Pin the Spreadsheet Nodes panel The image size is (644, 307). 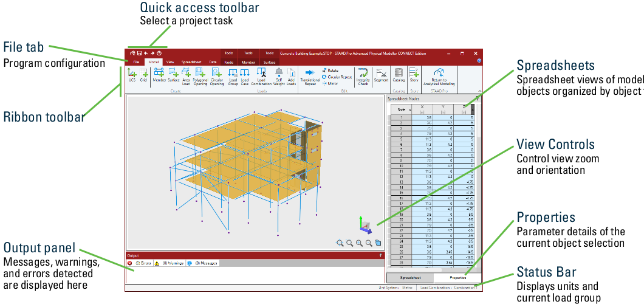(x=478, y=98)
